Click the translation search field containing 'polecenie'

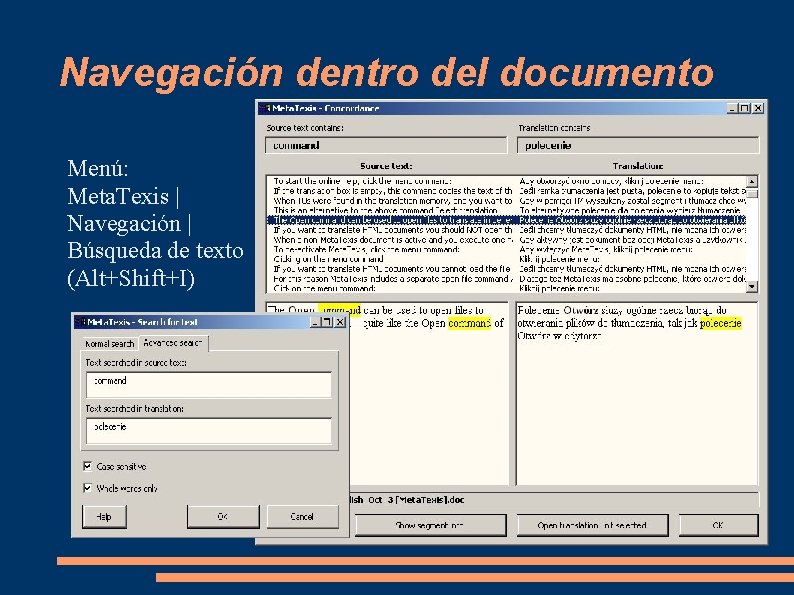pyautogui.click(x=209, y=430)
